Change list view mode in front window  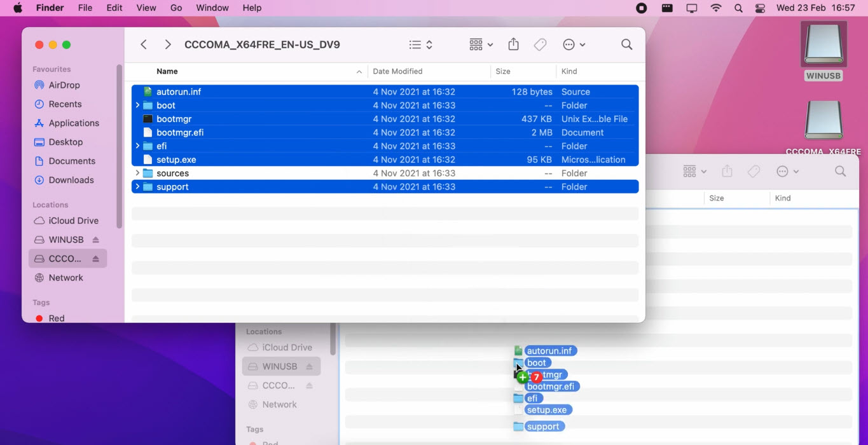point(421,44)
